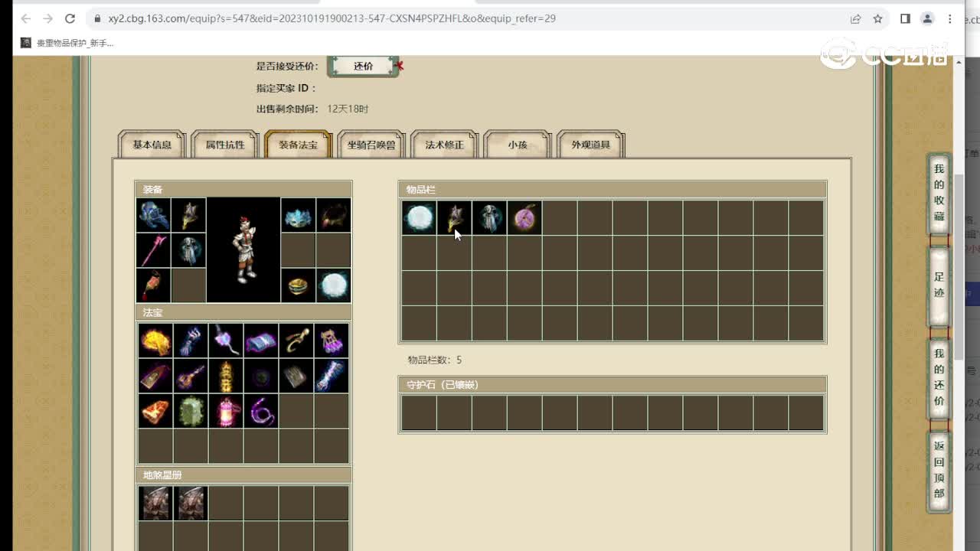This screenshot has height=551, width=980.
Task: Open the 外观道具 tab
Action: tap(591, 145)
